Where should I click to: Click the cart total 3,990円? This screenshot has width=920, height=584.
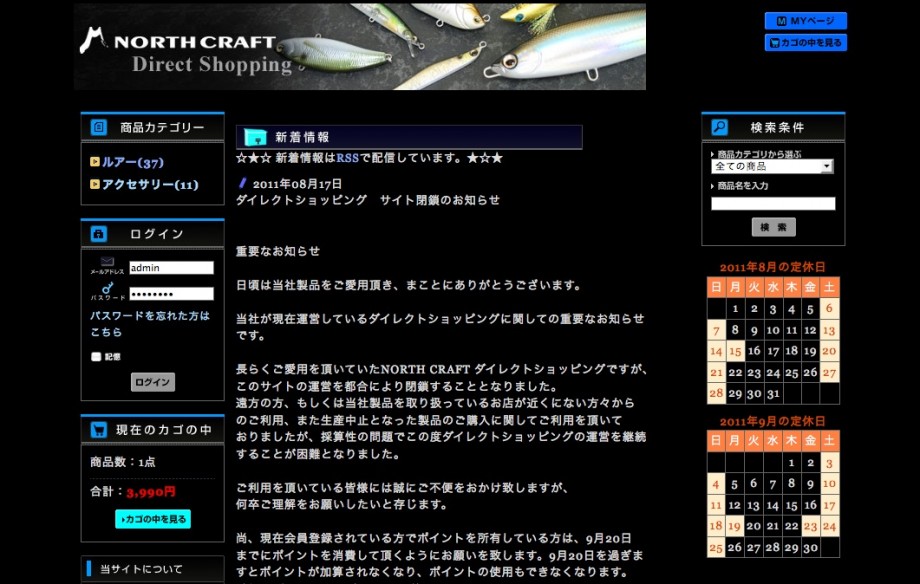click(x=151, y=492)
